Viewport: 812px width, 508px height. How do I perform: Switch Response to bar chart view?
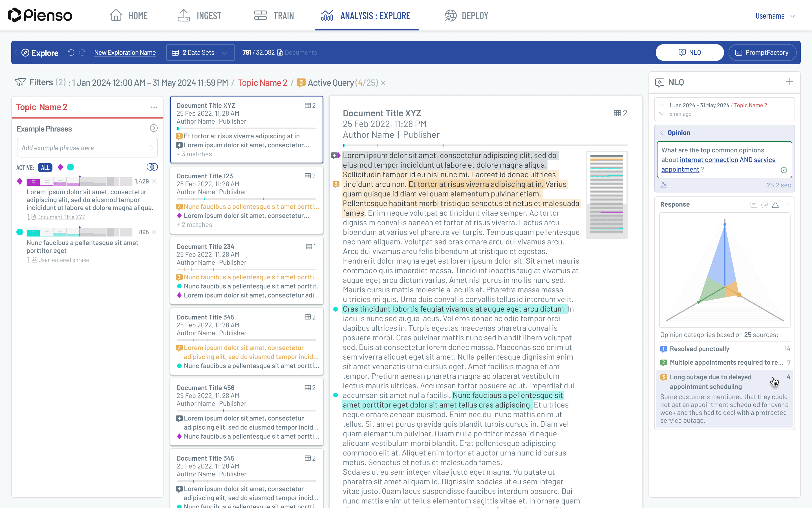(754, 205)
